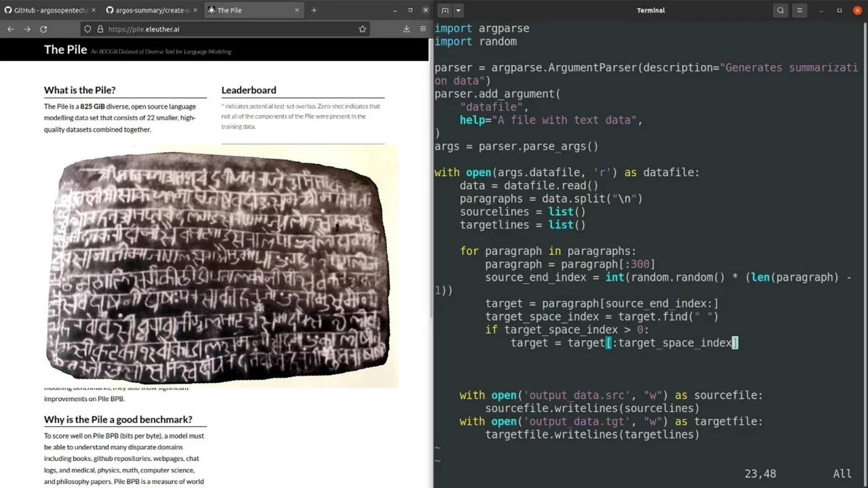Click 'sourcefile.writelines(sourcelines)' line
868x488 pixels.
[x=592, y=408]
